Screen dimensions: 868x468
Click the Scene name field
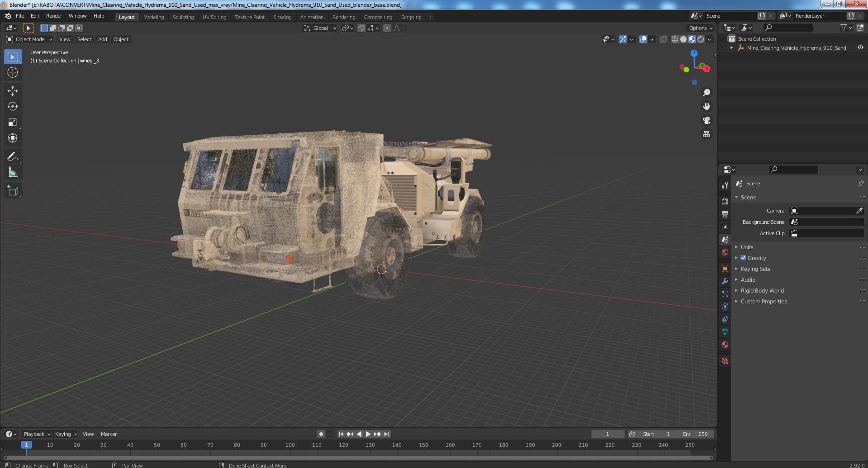730,16
